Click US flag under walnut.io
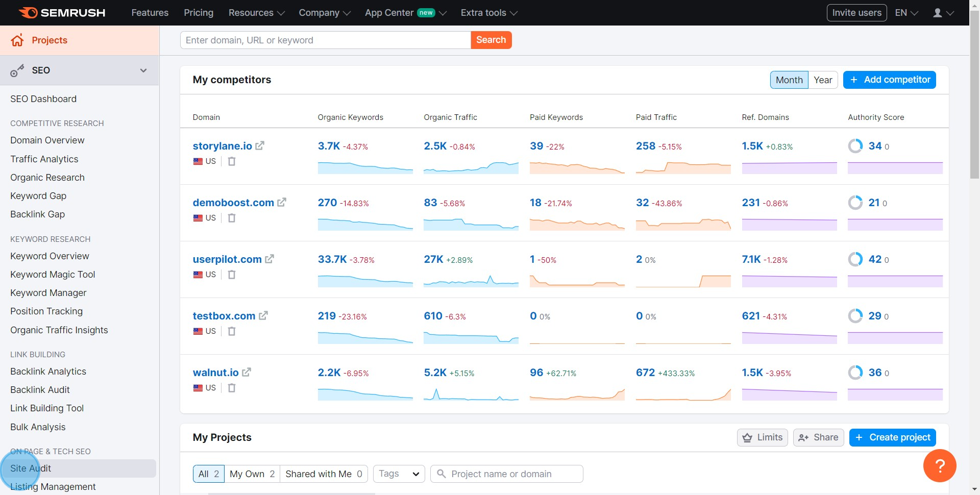Screen dimensions: 980x495 (x=198, y=388)
